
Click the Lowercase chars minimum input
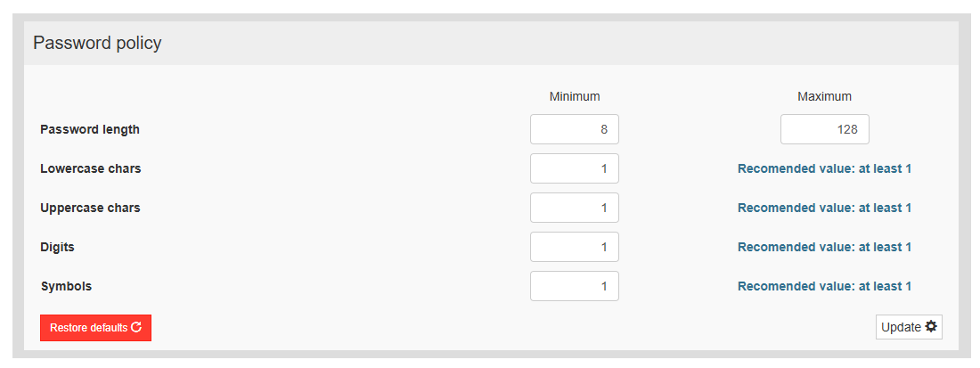click(574, 168)
